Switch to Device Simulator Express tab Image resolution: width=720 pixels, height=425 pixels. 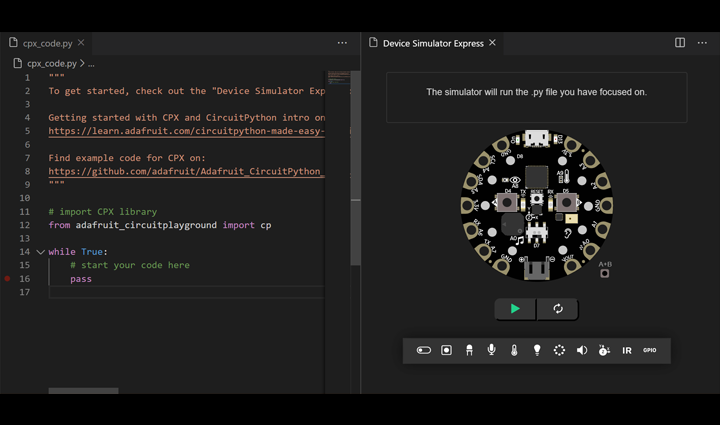[x=432, y=43]
